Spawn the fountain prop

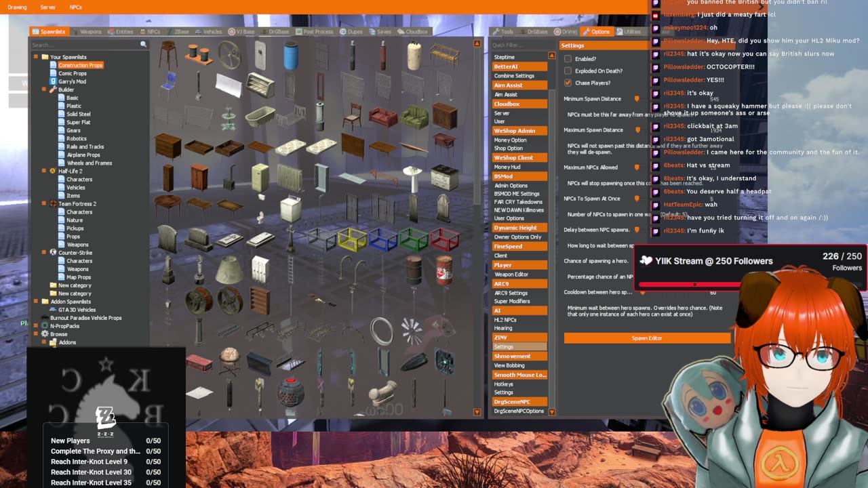tap(229, 117)
